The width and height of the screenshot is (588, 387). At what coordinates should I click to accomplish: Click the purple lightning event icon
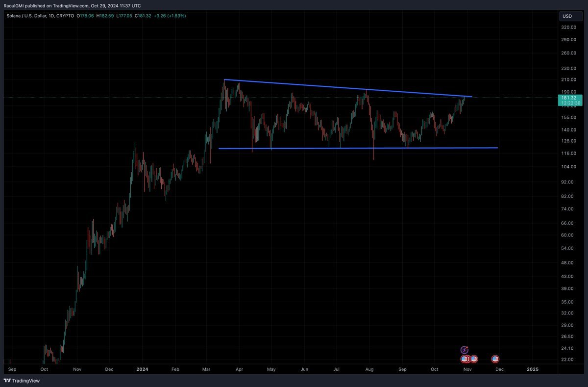click(x=465, y=350)
